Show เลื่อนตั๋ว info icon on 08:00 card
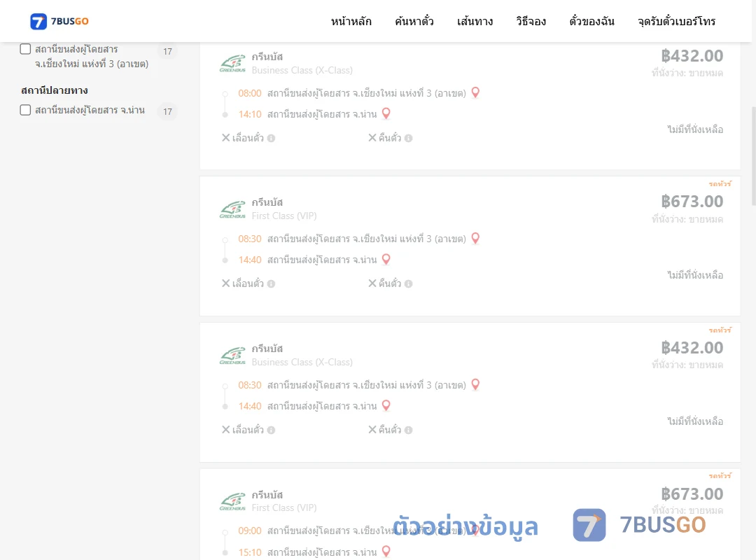This screenshot has height=560, width=756. pos(272,139)
